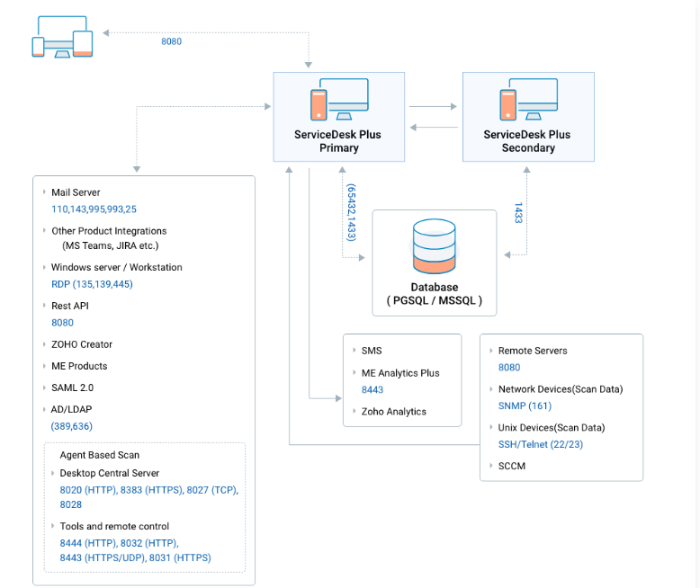Click Windows server / Workstation entry
Image resolution: width=700 pixels, height=588 pixels.
(x=117, y=267)
